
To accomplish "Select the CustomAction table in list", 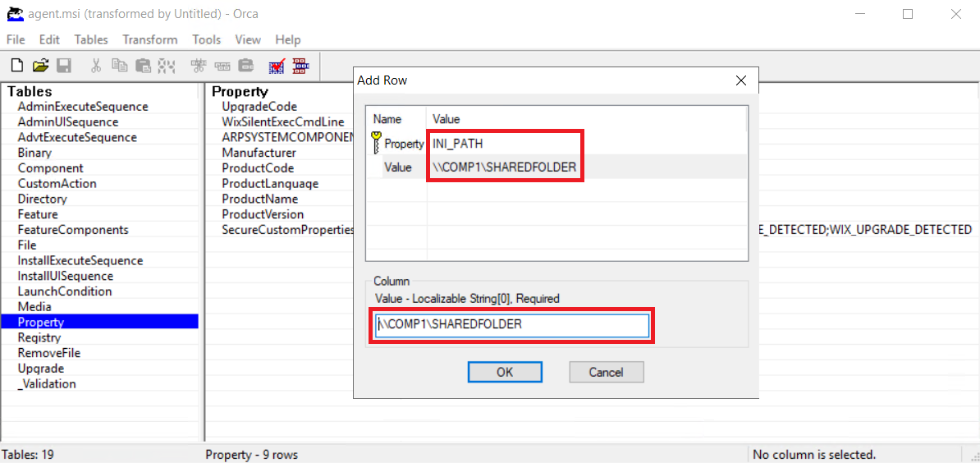I will coord(57,184).
